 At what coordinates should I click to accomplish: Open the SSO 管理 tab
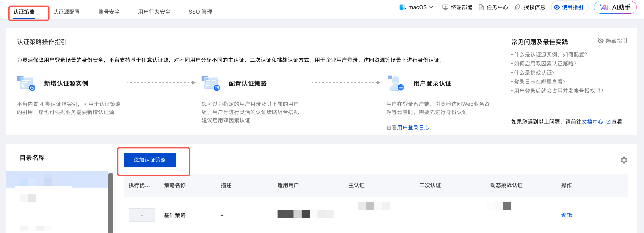(x=200, y=12)
